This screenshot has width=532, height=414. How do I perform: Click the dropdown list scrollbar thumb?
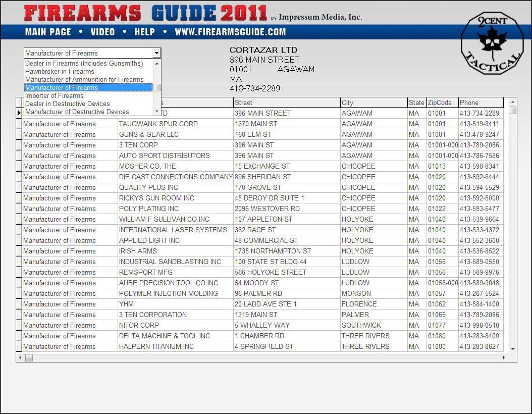157,87
